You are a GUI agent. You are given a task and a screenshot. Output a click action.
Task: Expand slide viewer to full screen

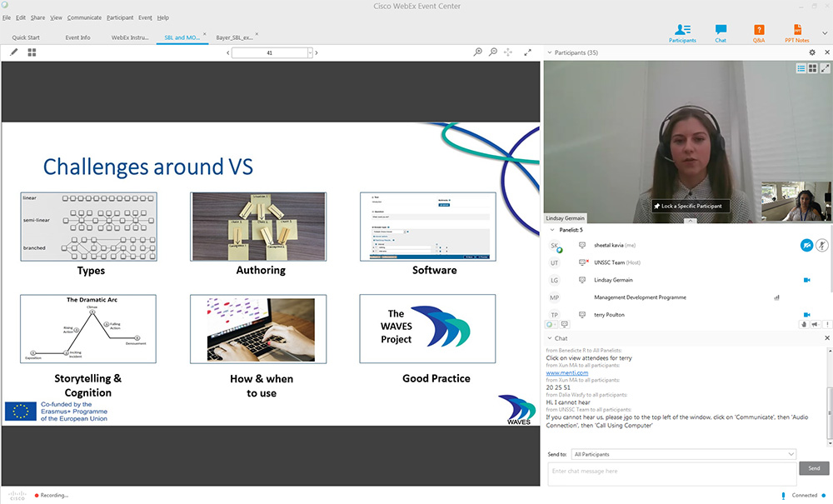pyautogui.click(x=527, y=52)
